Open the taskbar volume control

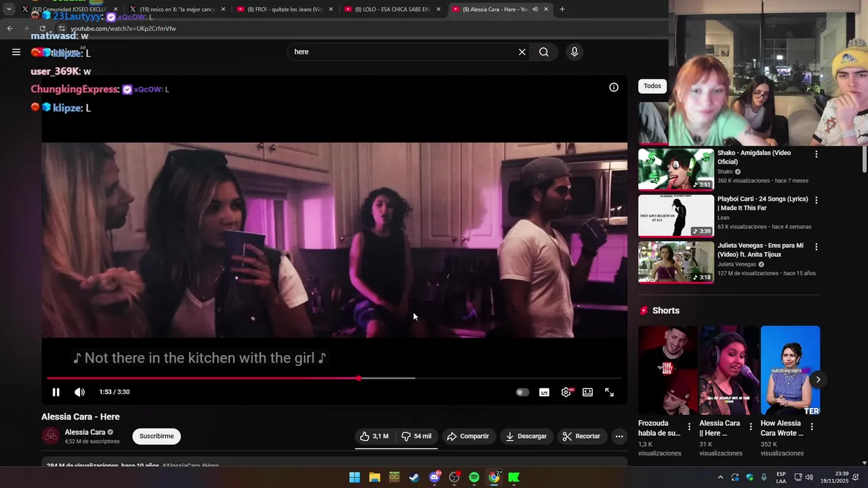809,477
